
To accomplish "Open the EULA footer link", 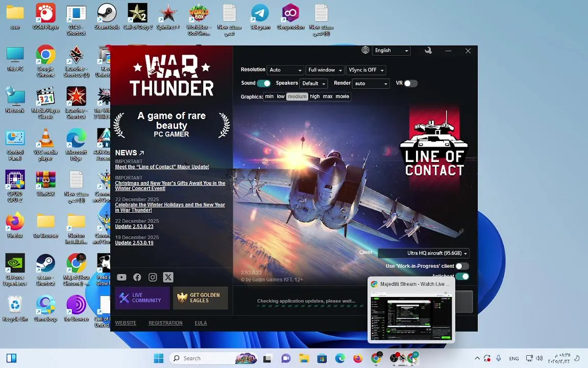I will click(201, 323).
